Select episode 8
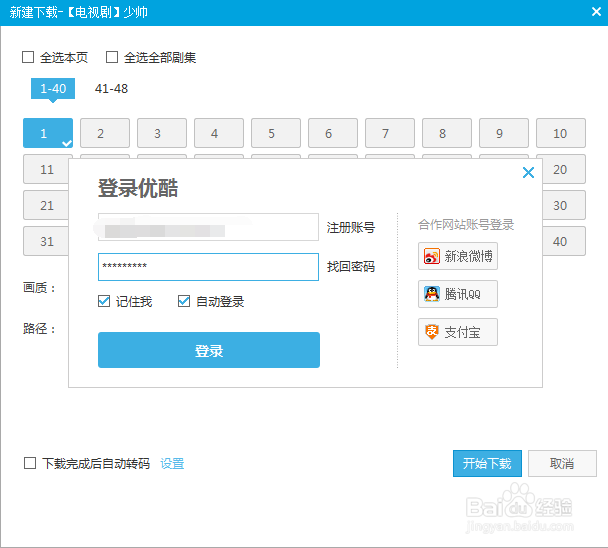This screenshot has height=548, width=608. tap(447, 133)
